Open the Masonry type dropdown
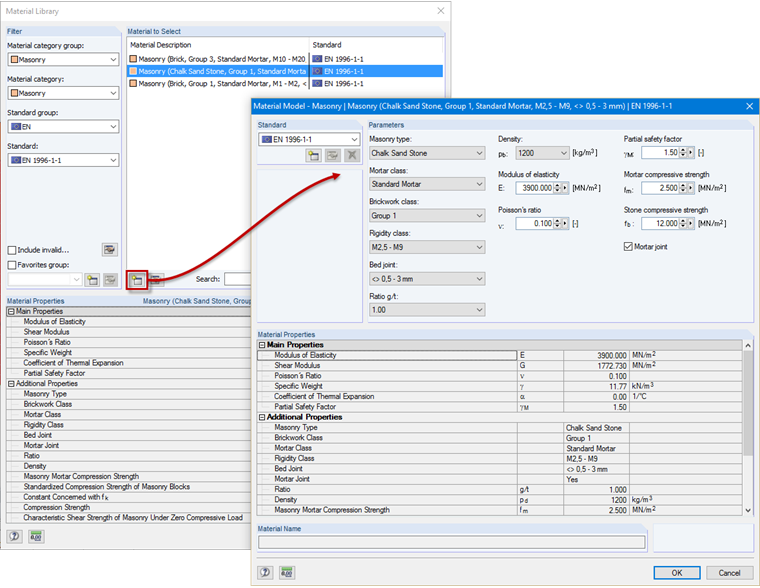 [x=427, y=153]
